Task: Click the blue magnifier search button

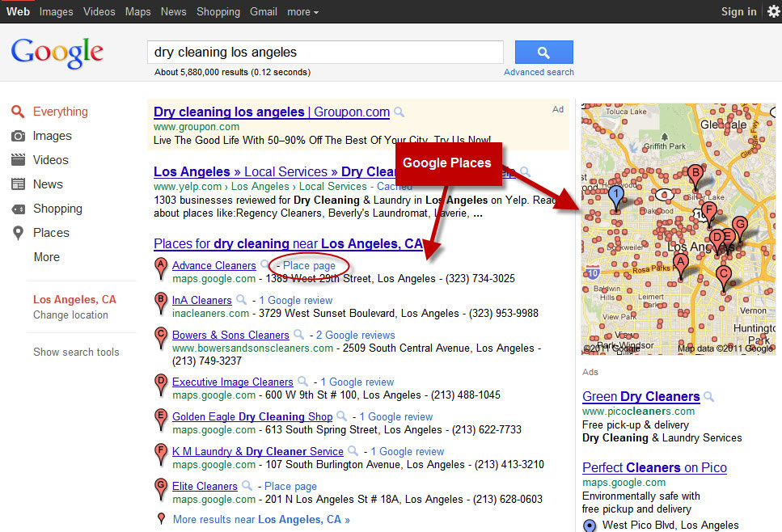Action: click(x=543, y=52)
